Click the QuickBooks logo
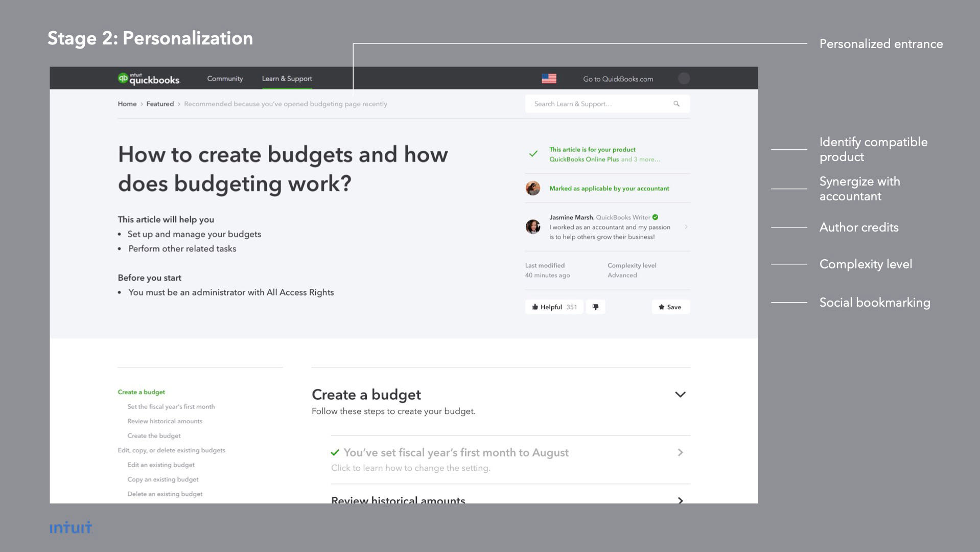 [149, 79]
